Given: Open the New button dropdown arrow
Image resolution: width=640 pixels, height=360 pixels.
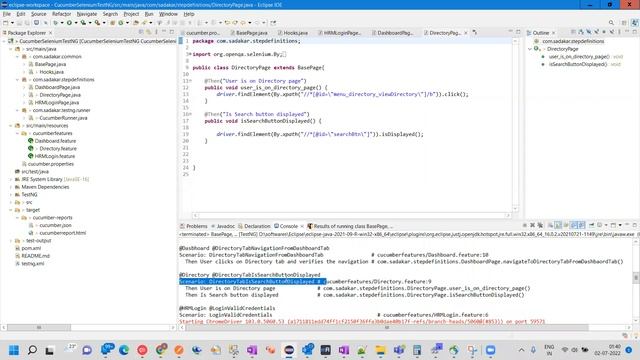Looking at the screenshot, I should [x=12, y=23].
